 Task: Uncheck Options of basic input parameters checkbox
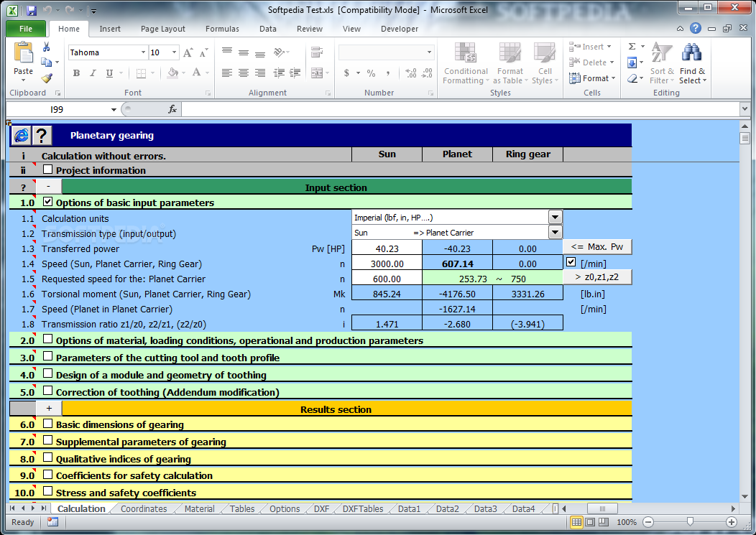tap(47, 202)
